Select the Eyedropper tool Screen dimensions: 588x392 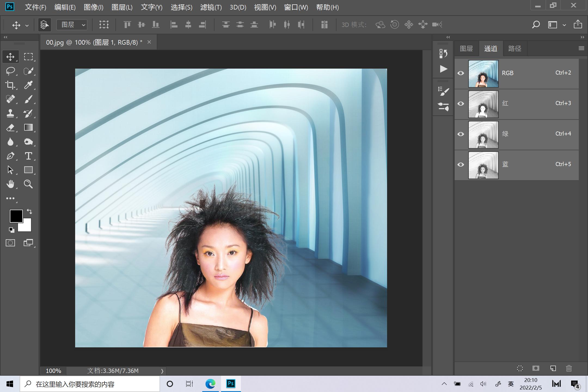(x=28, y=85)
